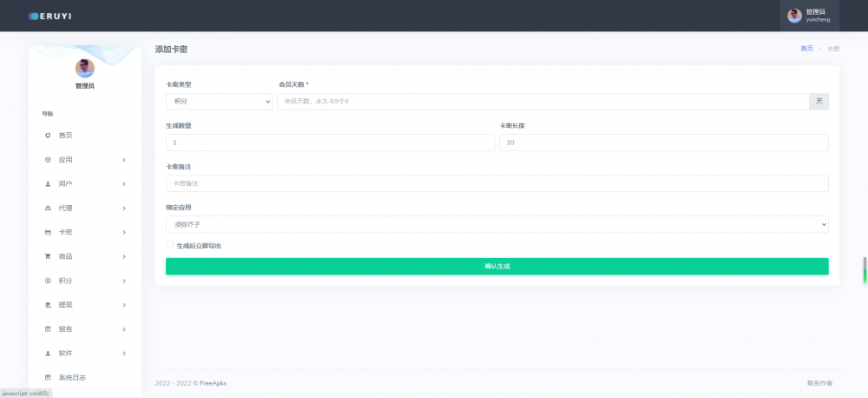Click the 积分 coin icon in sidebar
The width and height of the screenshot is (868, 398).
[48, 282]
